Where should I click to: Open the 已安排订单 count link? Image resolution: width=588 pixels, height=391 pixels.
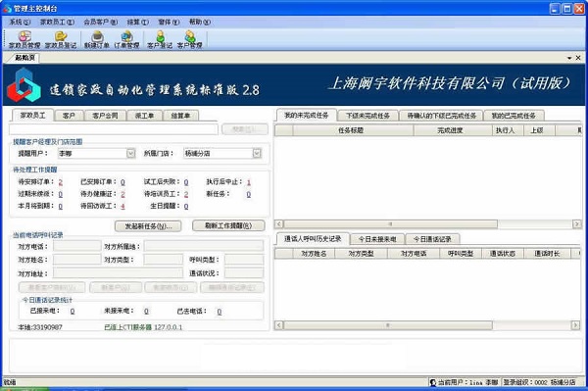(122, 182)
